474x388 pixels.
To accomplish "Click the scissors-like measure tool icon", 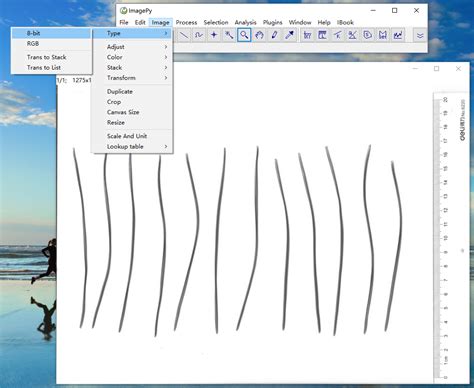I will point(352,35).
